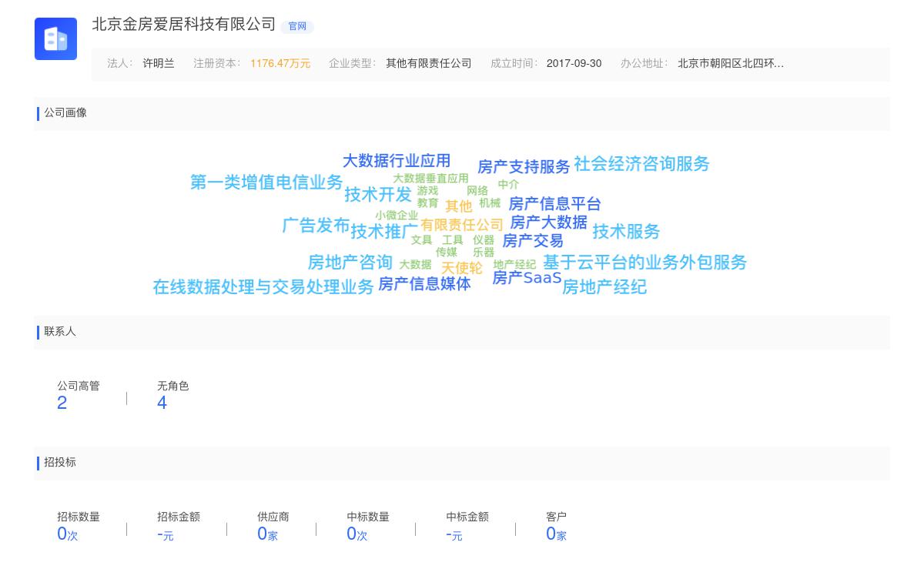
Task: Select word cloud tag 在线数据处理与交易处理业务
Action: tap(263, 287)
